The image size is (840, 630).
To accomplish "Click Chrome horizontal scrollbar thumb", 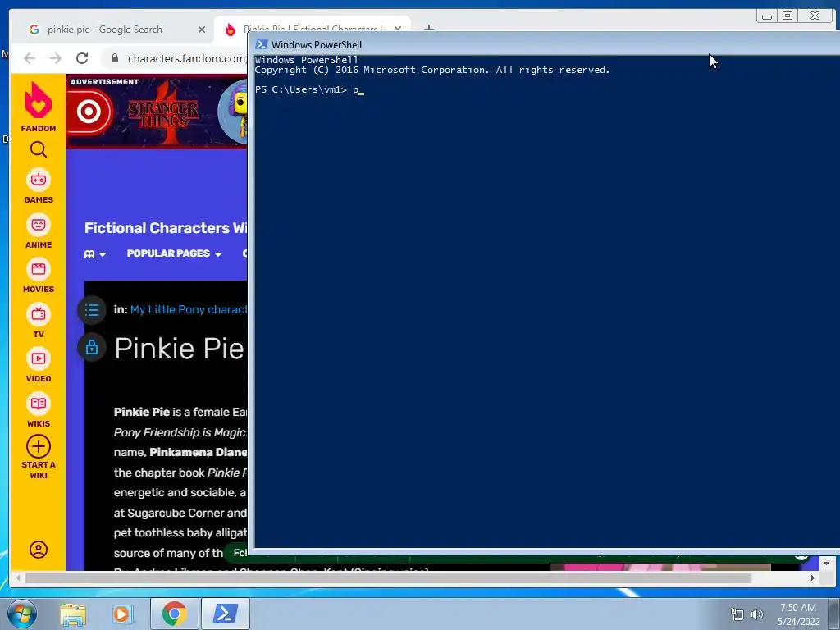I will coord(388,578).
